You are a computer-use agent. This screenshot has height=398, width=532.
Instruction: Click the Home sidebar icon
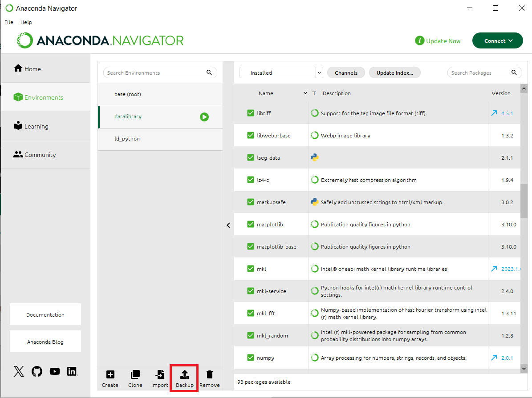[18, 68]
